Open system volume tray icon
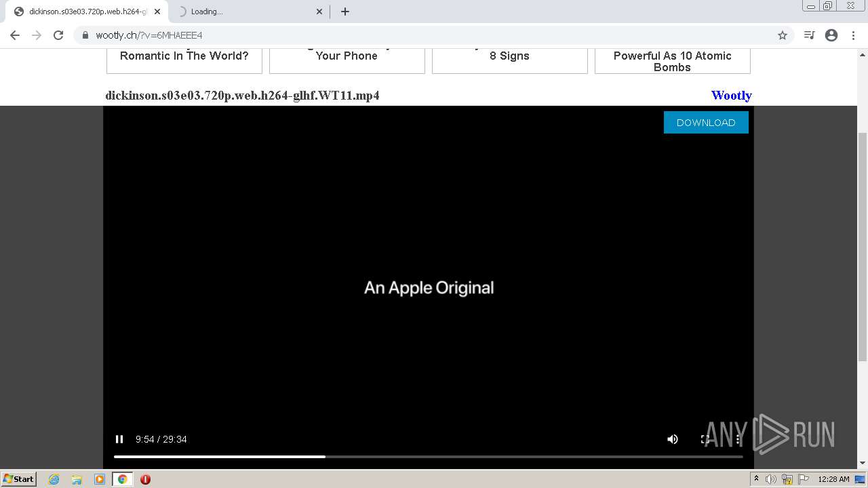Viewport: 868px width, 488px height. pos(771,479)
